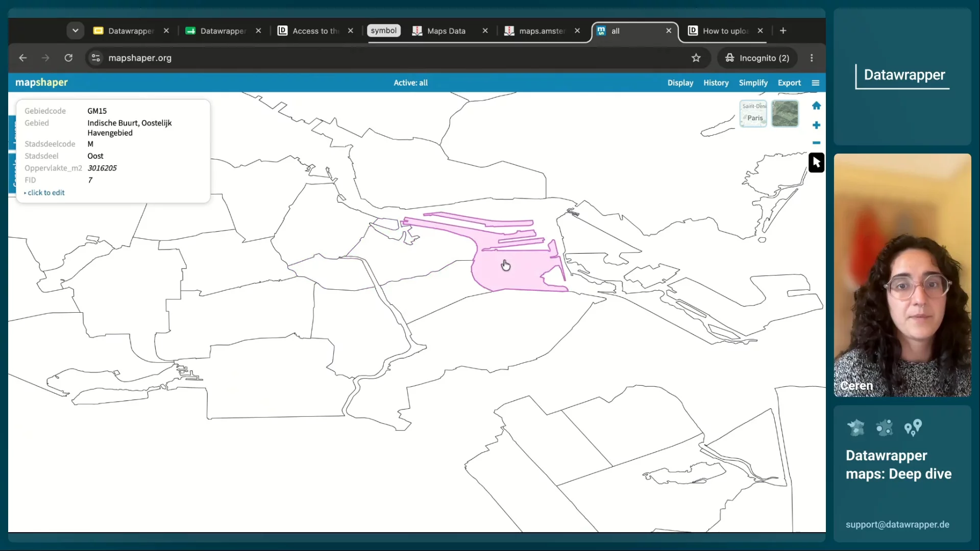
Task: Click the Gebiedcode value GM15
Action: pos(97,111)
